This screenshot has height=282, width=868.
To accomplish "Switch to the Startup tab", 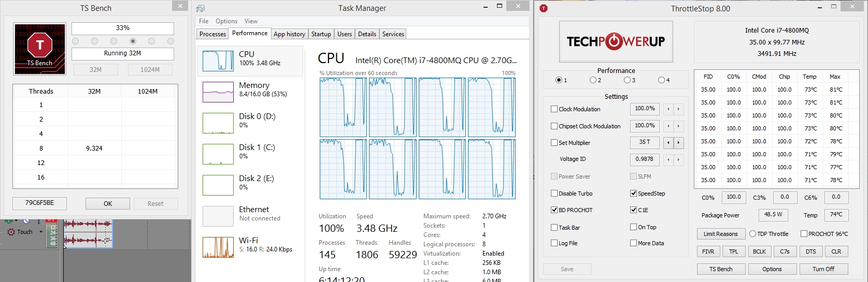I will 321,34.
